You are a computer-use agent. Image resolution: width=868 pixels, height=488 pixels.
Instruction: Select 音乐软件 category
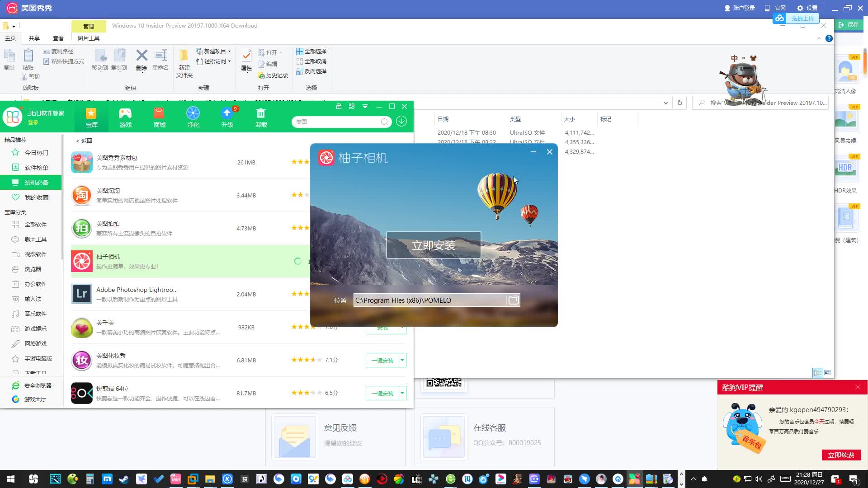[31, 314]
